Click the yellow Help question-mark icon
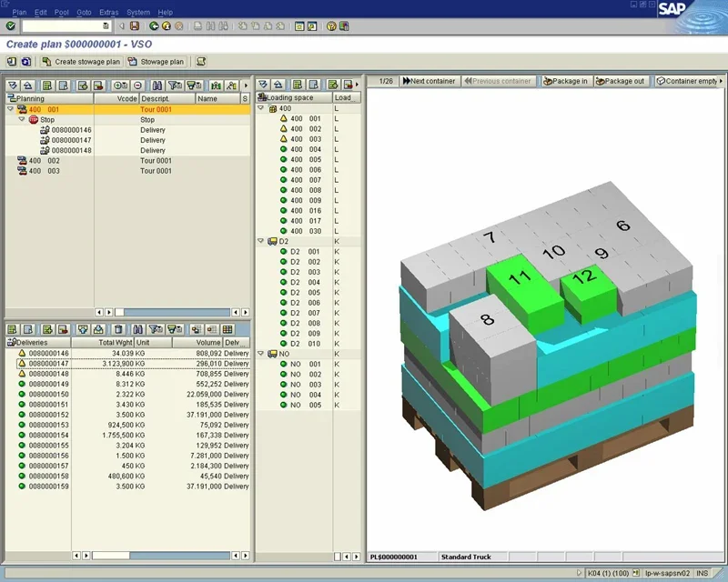Screen dimensions: 728x582 331,26
